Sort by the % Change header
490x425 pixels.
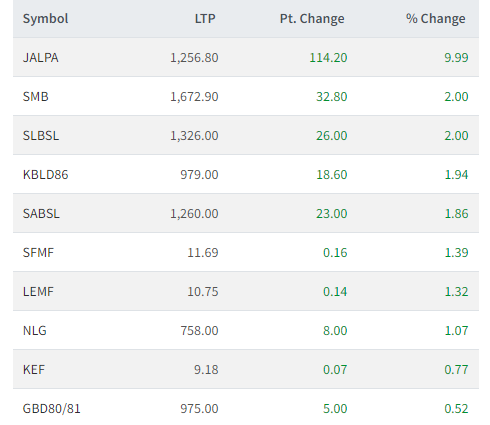click(x=436, y=19)
